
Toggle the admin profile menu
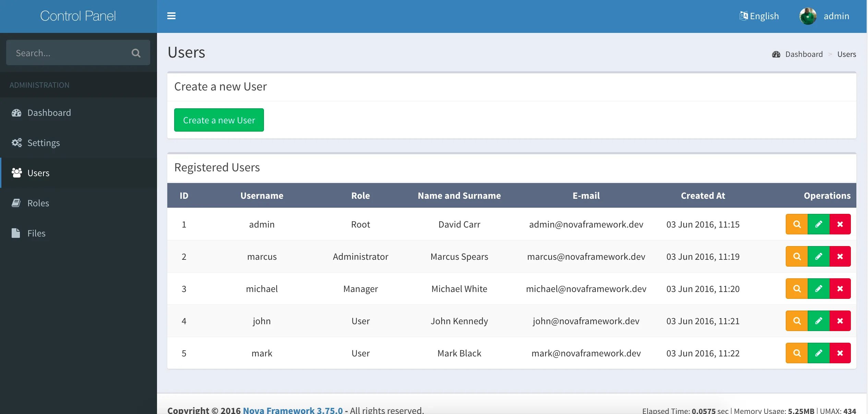pyautogui.click(x=825, y=15)
